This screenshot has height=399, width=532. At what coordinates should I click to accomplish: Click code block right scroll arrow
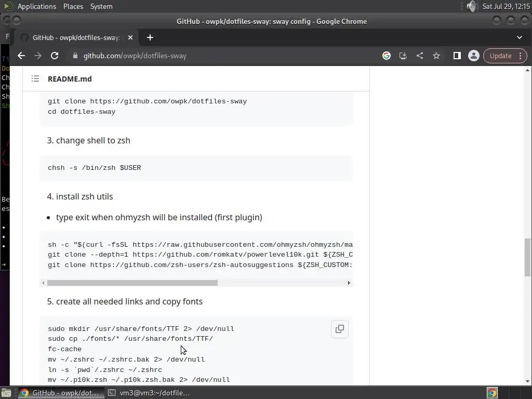pos(349,283)
